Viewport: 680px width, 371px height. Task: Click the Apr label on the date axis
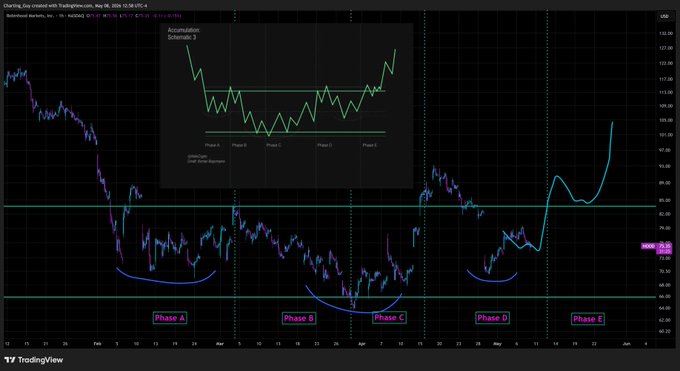[362, 344]
